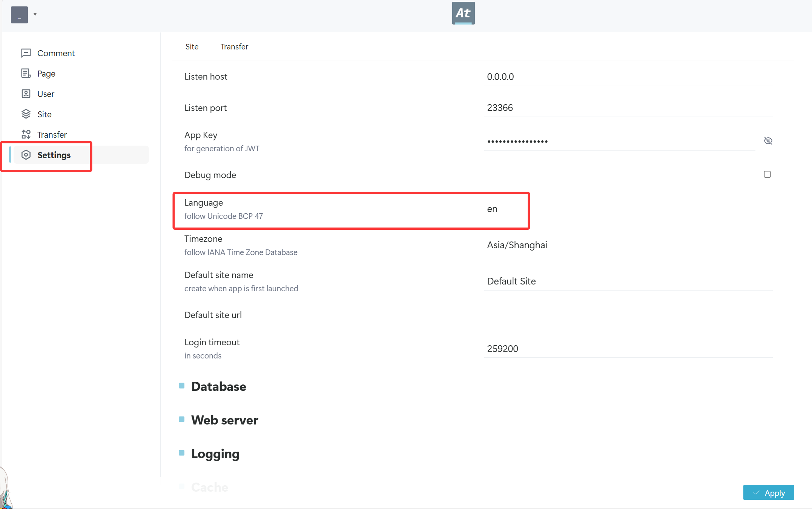This screenshot has height=509, width=812.
Task: Expand the Web server section
Action: click(224, 420)
